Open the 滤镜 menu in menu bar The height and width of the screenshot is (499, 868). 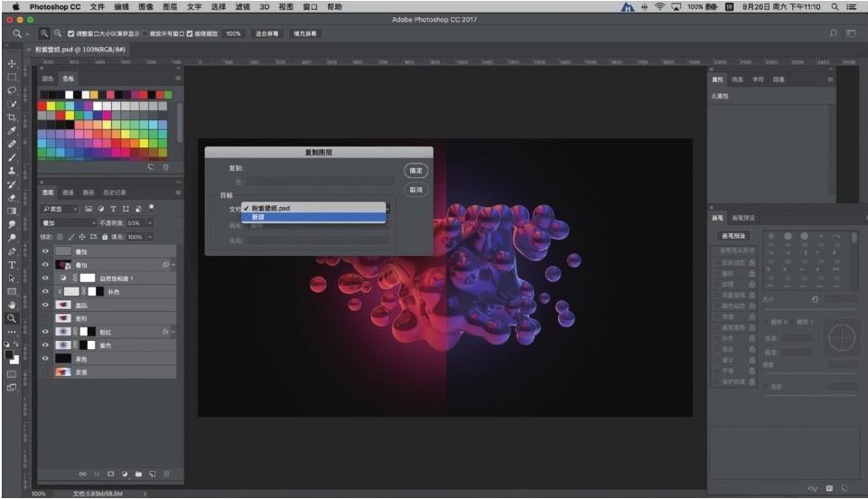click(x=243, y=6)
